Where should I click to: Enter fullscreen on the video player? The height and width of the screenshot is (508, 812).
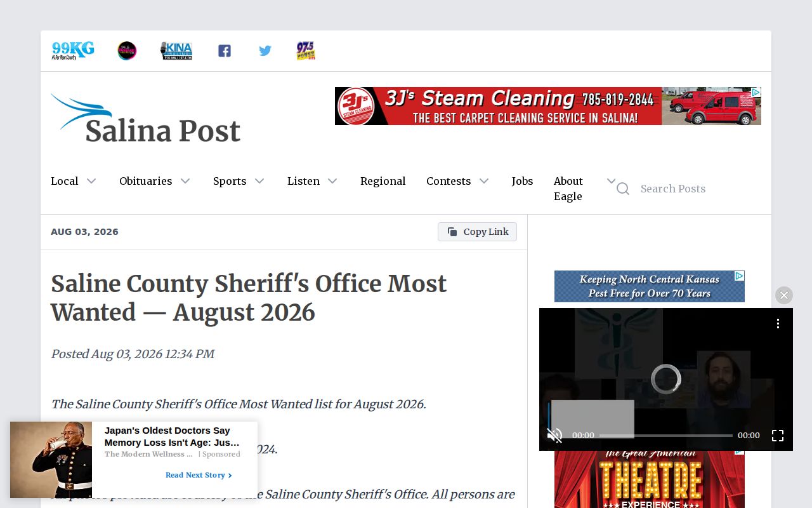(x=778, y=435)
